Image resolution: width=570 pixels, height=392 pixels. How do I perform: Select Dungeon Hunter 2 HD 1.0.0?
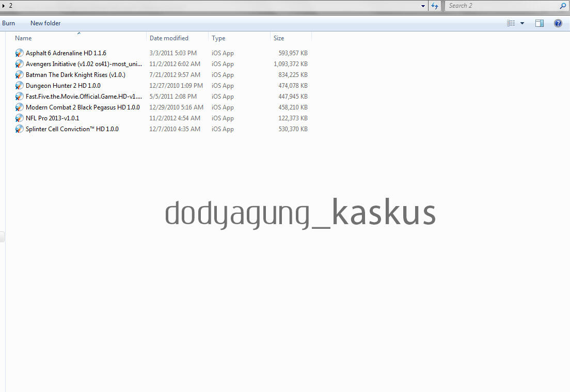(x=63, y=86)
